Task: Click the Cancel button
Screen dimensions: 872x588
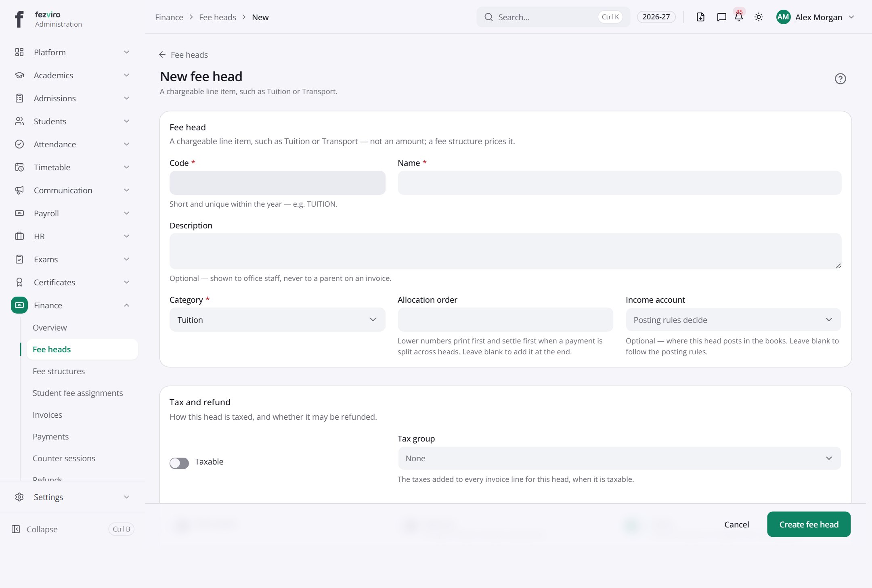Action: [x=736, y=524]
